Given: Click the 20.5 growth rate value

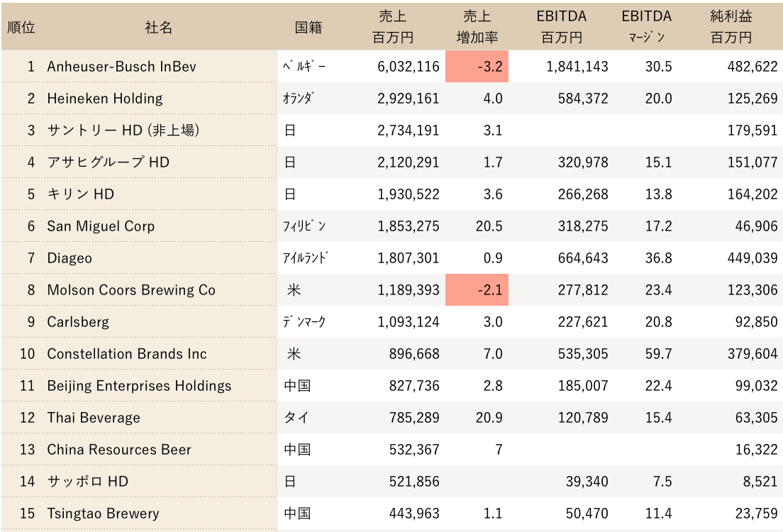Looking at the screenshot, I should (489, 226).
